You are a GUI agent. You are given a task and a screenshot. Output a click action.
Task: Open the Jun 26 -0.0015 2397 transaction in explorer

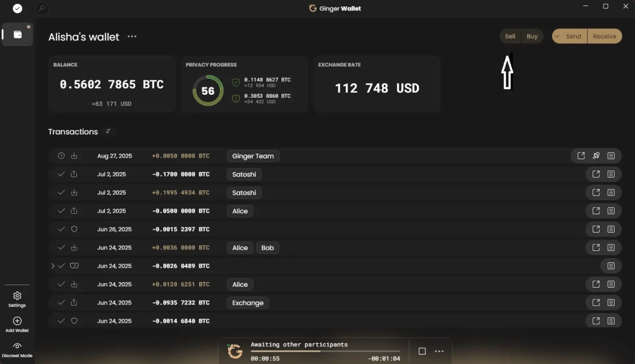point(596,229)
